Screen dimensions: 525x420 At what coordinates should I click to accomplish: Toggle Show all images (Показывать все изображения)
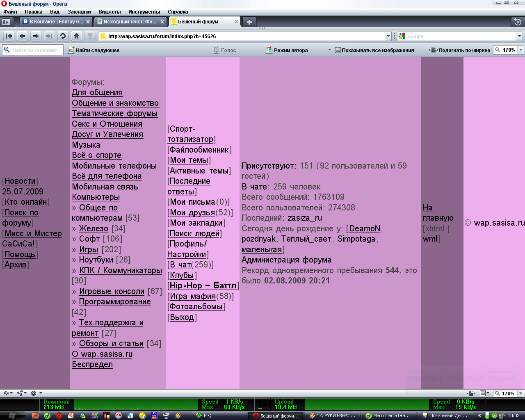[x=374, y=50]
